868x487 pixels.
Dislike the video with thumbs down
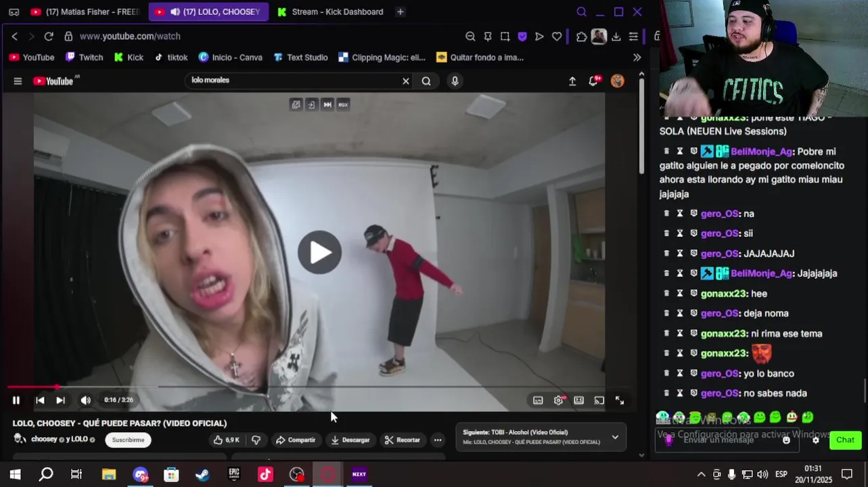click(x=256, y=440)
